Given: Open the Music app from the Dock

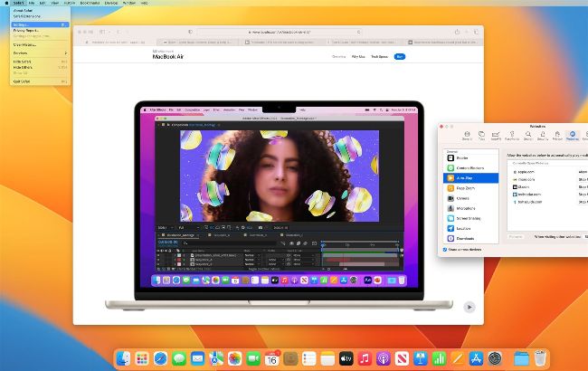Looking at the screenshot, I should click(364, 358).
